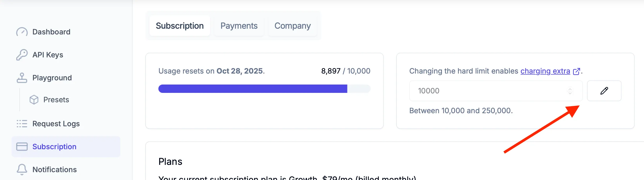Switch to the Payments tab
This screenshot has height=180, width=644.
click(x=239, y=26)
